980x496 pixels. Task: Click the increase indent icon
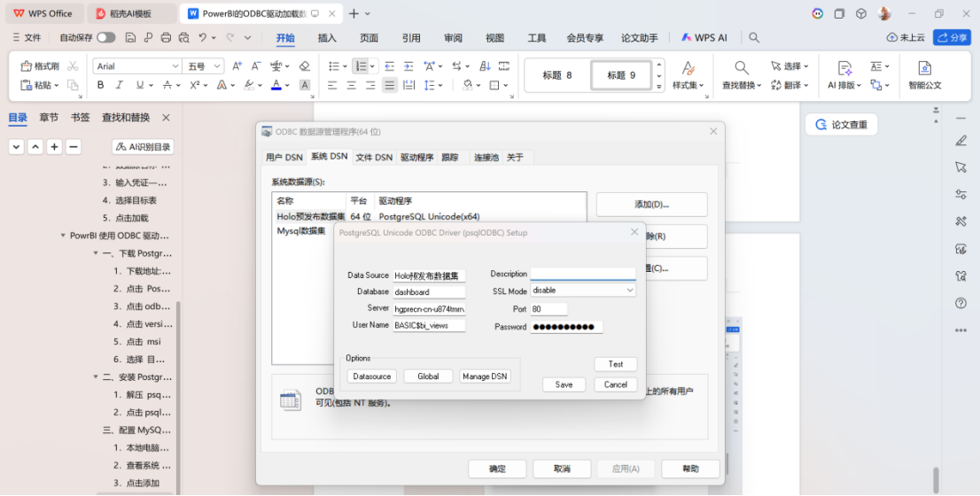coord(408,66)
